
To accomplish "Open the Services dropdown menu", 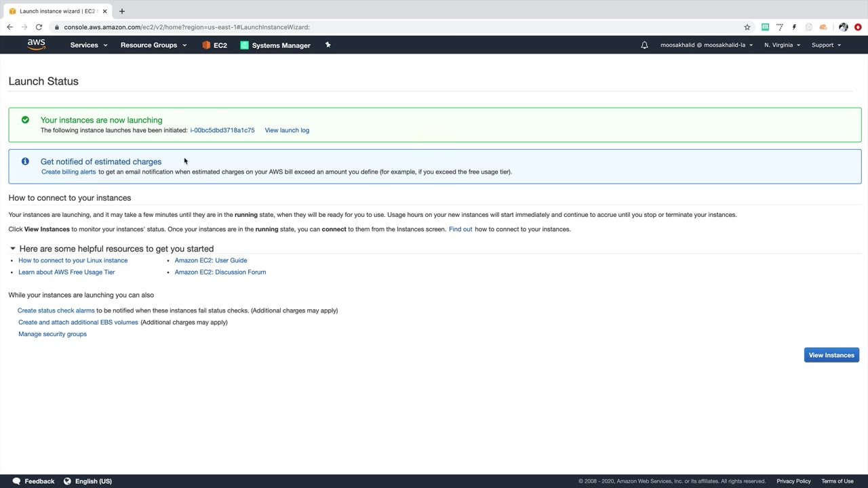I will (89, 45).
